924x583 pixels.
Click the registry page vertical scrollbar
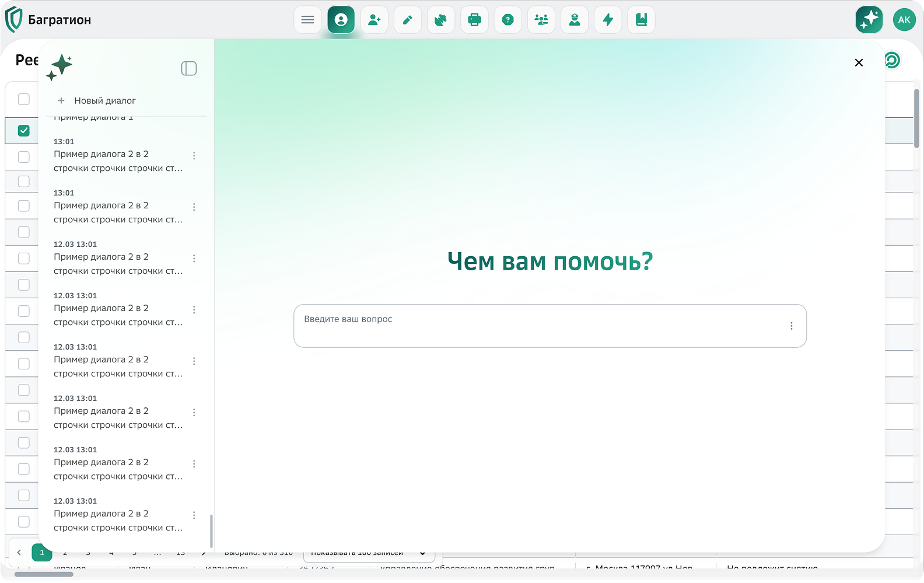[917, 118]
